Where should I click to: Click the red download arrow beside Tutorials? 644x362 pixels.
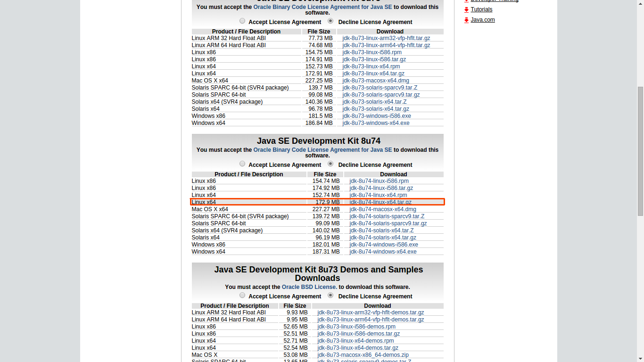(466, 9)
